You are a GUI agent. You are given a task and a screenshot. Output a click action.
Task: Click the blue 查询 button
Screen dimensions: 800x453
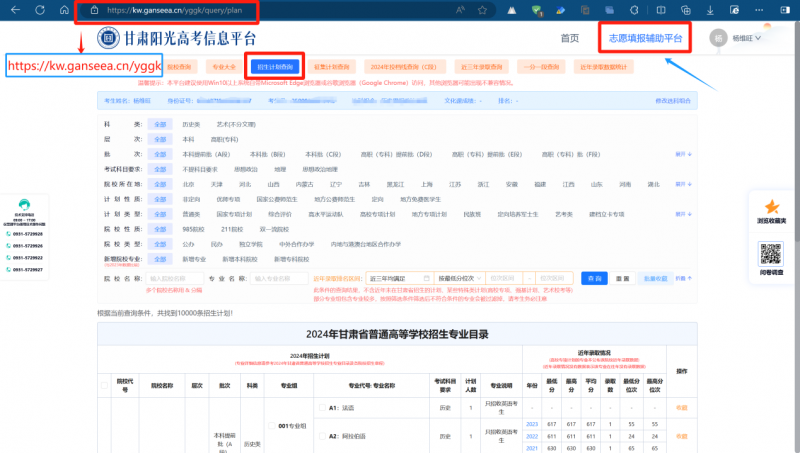[596, 278]
